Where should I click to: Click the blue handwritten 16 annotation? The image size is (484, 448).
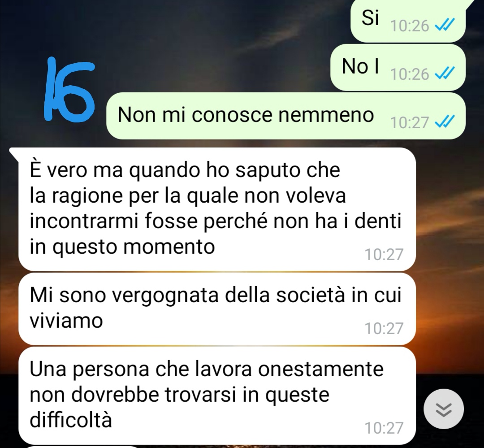coord(69,89)
